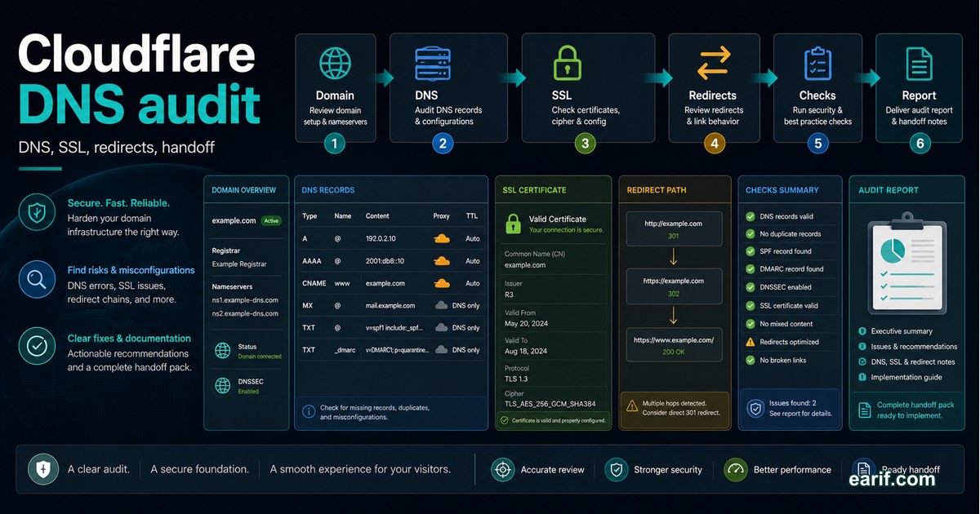
Task: Click the warning triangle in Redirect Path note
Action: pos(632,405)
